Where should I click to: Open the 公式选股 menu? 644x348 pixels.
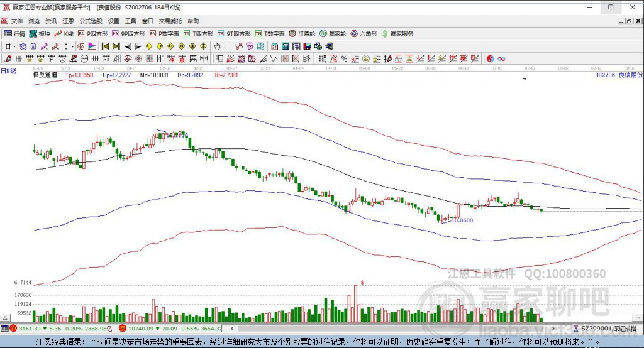pyautogui.click(x=91, y=21)
